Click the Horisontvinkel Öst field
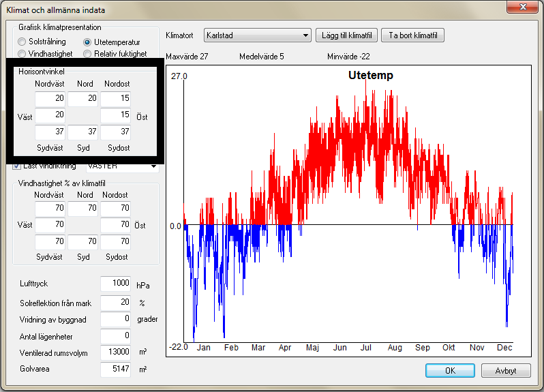 115,115
